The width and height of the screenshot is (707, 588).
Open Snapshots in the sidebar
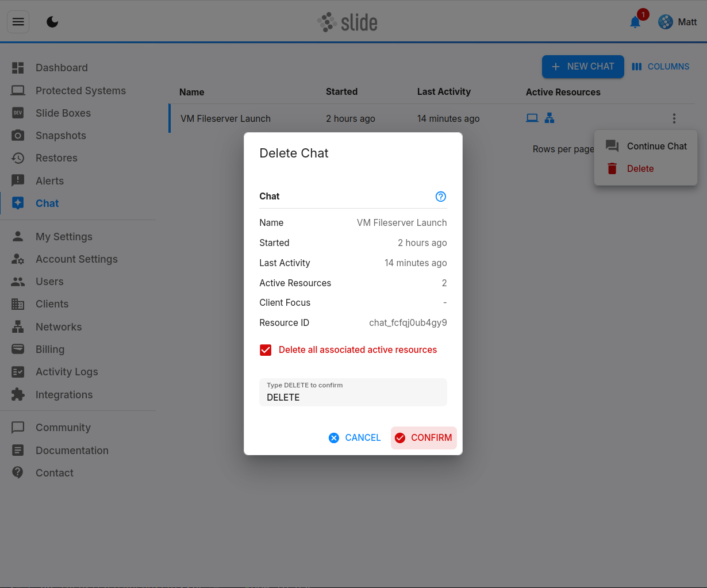[x=61, y=136]
